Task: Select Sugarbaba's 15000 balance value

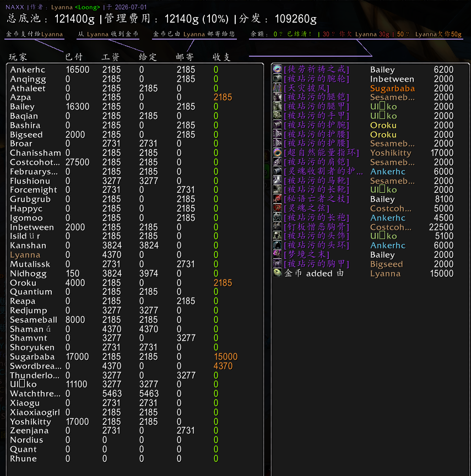Action: (x=226, y=356)
